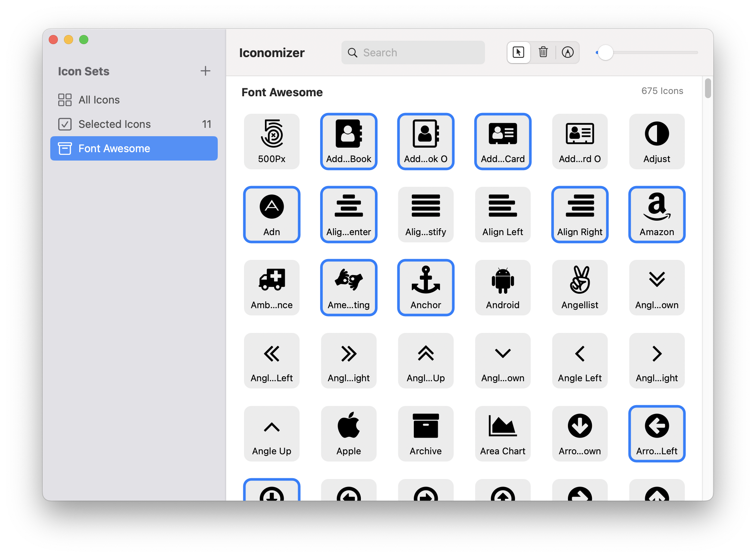The width and height of the screenshot is (756, 557).
Task: Switch to the All Icons view
Action: click(x=99, y=100)
